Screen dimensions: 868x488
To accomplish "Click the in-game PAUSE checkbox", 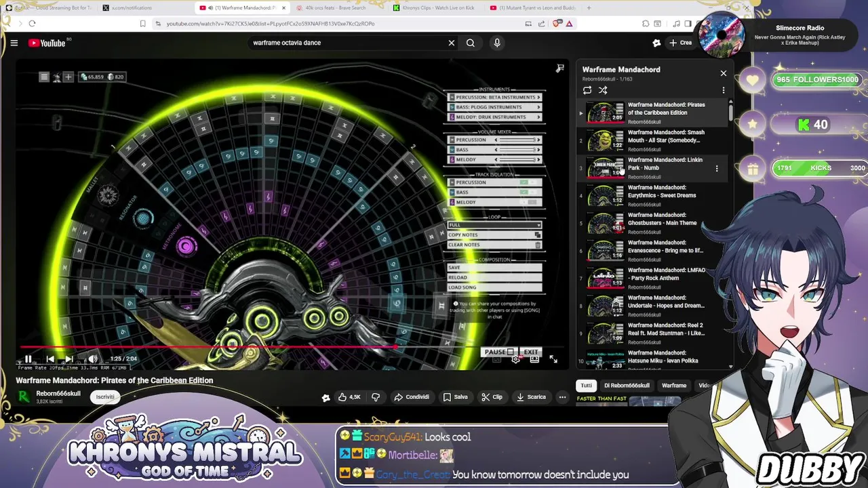I will tap(510, 352).
